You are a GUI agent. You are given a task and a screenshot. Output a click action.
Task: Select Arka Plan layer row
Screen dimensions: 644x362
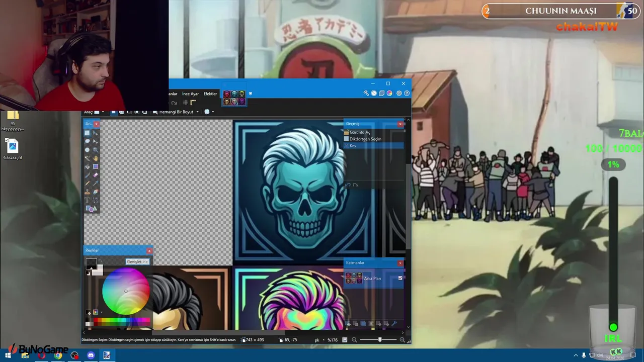tap(374, 278)
